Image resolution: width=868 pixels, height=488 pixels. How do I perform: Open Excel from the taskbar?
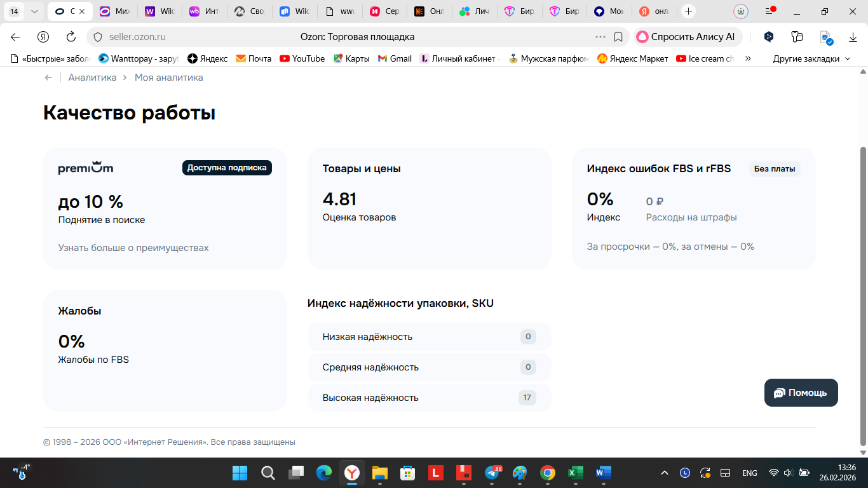click(576, 473)
